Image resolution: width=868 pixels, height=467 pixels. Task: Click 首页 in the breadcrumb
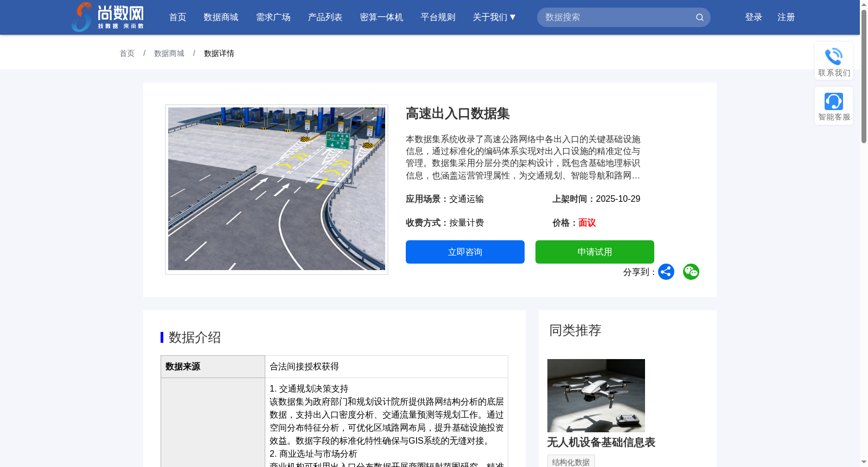click(x=127, y=53)
